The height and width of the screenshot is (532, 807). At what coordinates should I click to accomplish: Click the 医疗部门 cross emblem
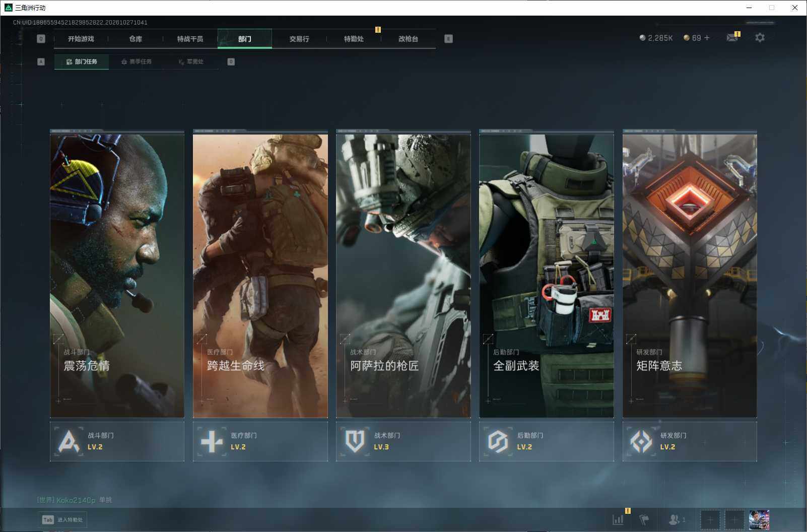(x=212, y=441)
